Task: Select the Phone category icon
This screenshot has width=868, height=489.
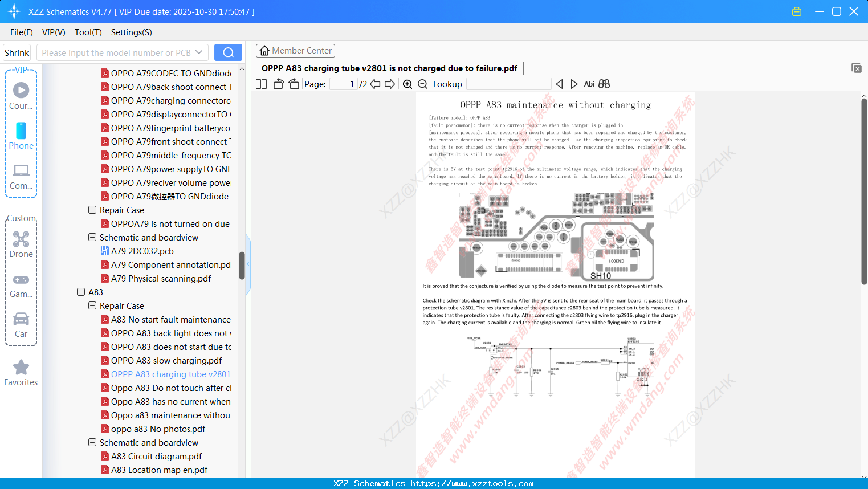Action: click(x=21, y=136)
